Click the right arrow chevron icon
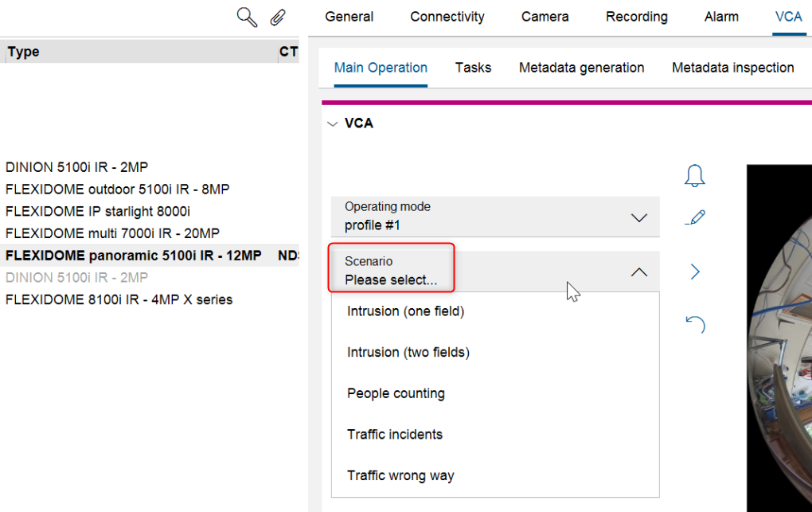The image size is (812, 512). (695, 272)
